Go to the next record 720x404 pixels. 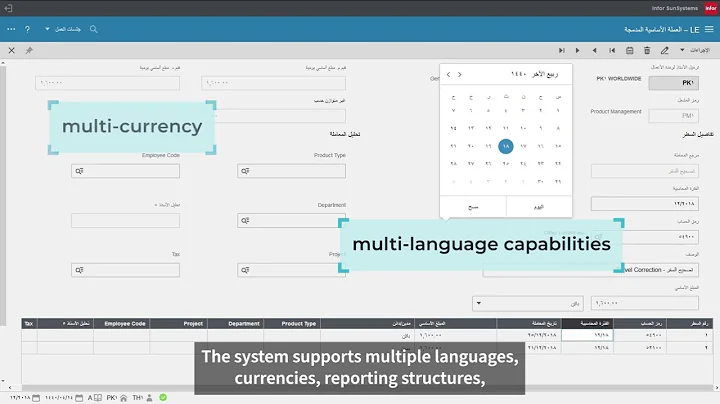(x=578, y=50)
